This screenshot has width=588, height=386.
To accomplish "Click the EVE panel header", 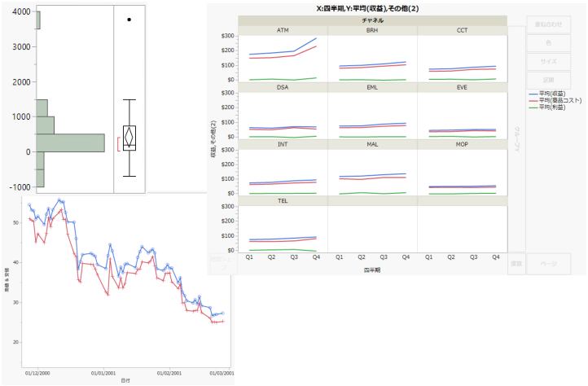I will pyautogui.click(x=462, y=87).
